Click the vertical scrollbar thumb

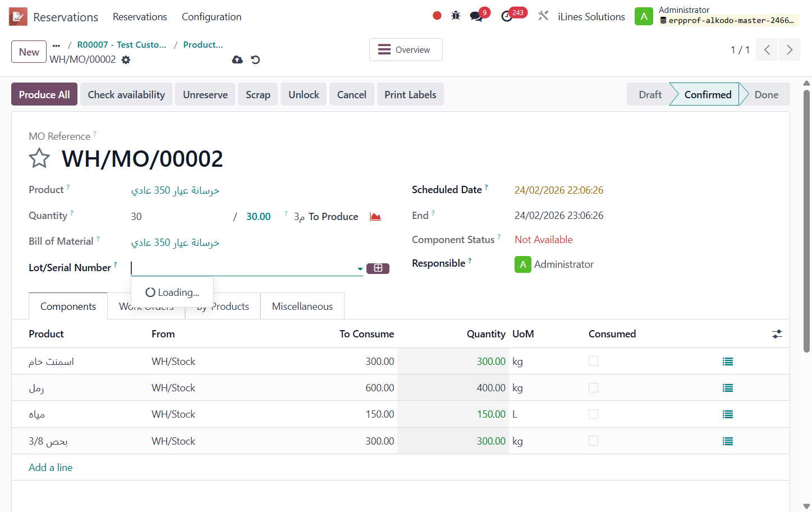[x=806, y=221]
